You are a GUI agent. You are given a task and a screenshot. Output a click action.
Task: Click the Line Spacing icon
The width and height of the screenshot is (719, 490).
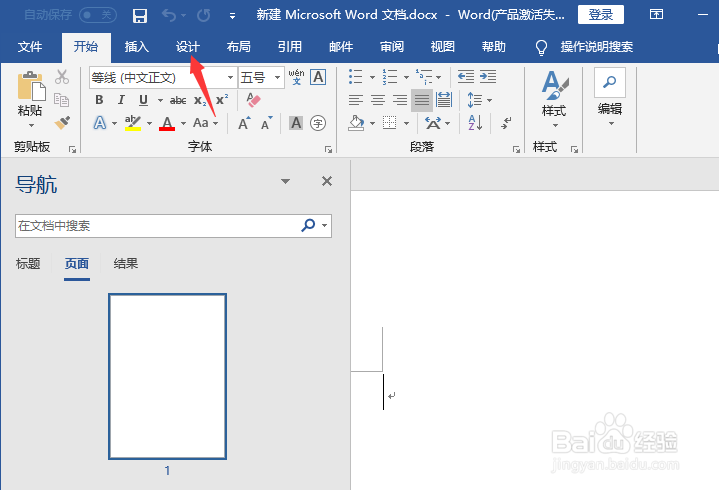(x=475, y=100)
